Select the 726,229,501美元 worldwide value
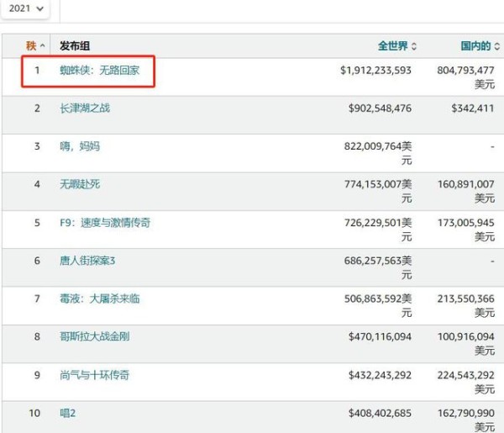The image size is (504, 433). pyautogui.click(x=378, y=229)
